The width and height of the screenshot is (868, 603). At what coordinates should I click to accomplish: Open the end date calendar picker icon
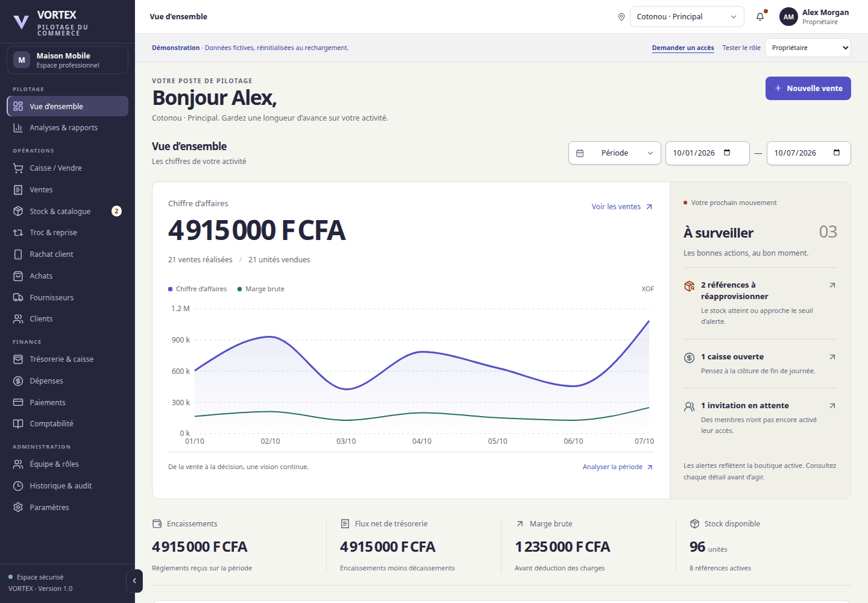[x=837, y=153]
